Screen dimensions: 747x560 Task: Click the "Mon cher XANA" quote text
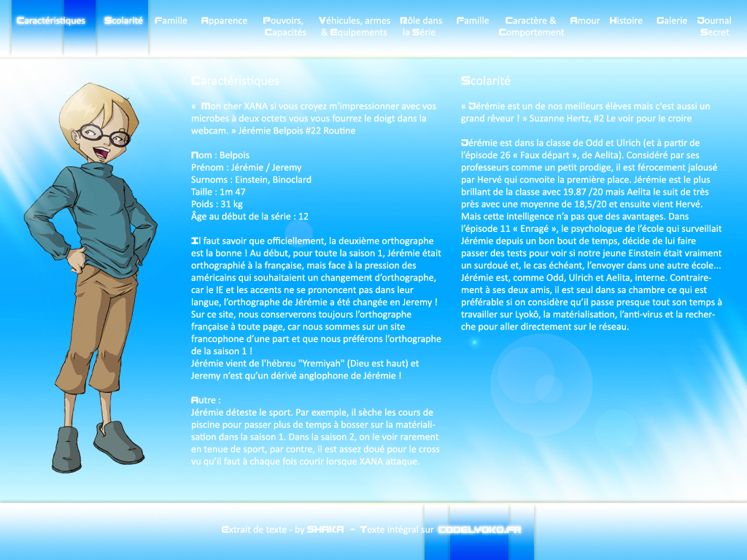tap(314, 118)
